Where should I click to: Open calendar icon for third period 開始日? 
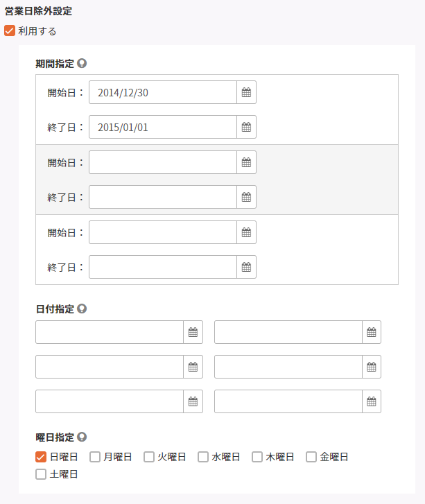246,232
